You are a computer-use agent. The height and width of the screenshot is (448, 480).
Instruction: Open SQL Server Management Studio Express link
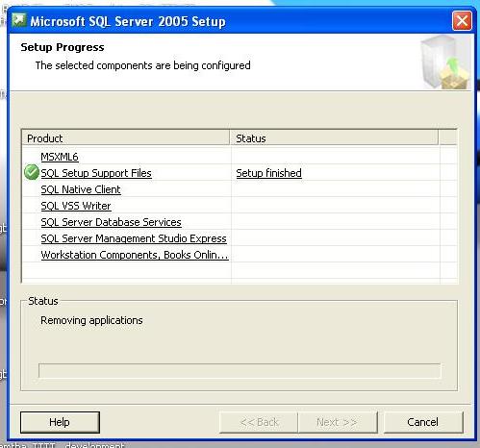(x=134, y=238)
